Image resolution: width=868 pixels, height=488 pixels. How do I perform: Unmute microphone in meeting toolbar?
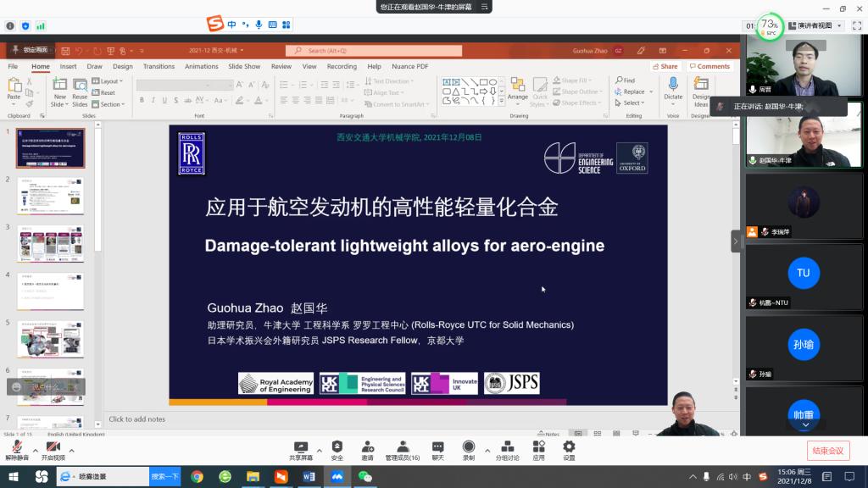(16, 447)
